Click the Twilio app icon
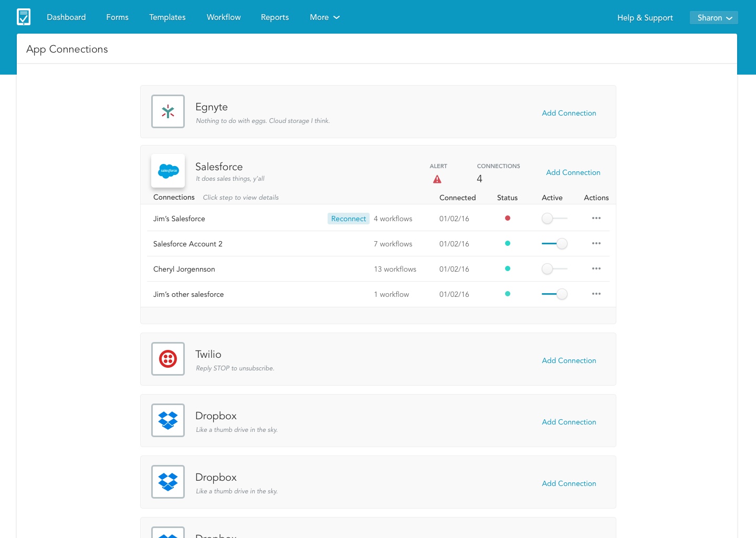Viewport: 756px width, 538px height. pyautogui.click(x=168, y=359)
